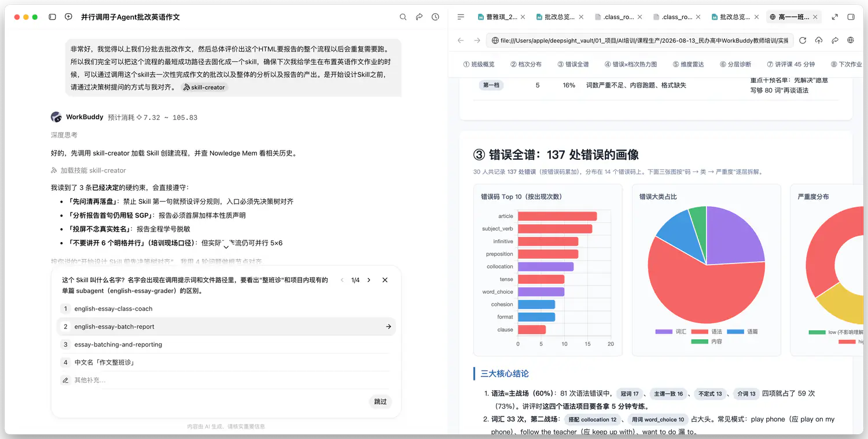Close the Skill naming question card
This screenshot has width=868, height=439.
click(x=385, y=280)
